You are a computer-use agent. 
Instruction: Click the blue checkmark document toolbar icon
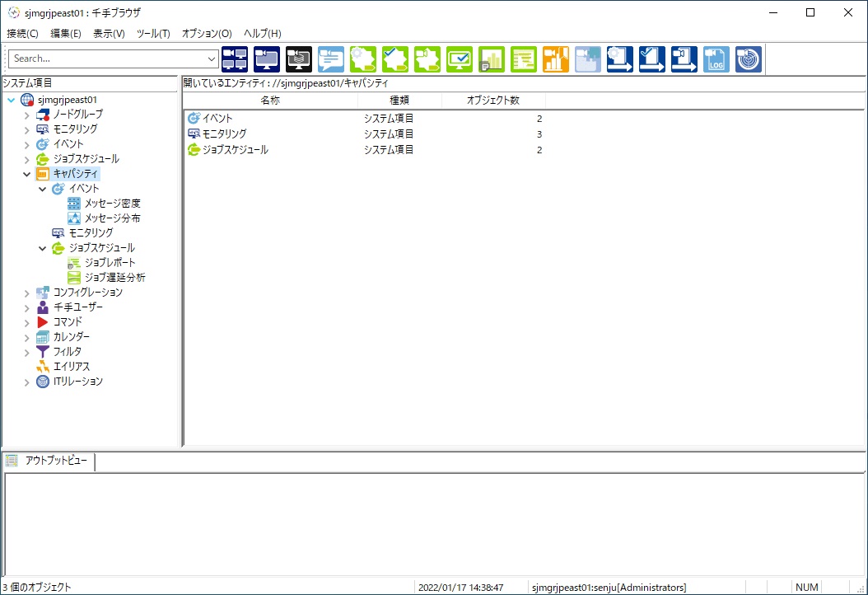652,59
